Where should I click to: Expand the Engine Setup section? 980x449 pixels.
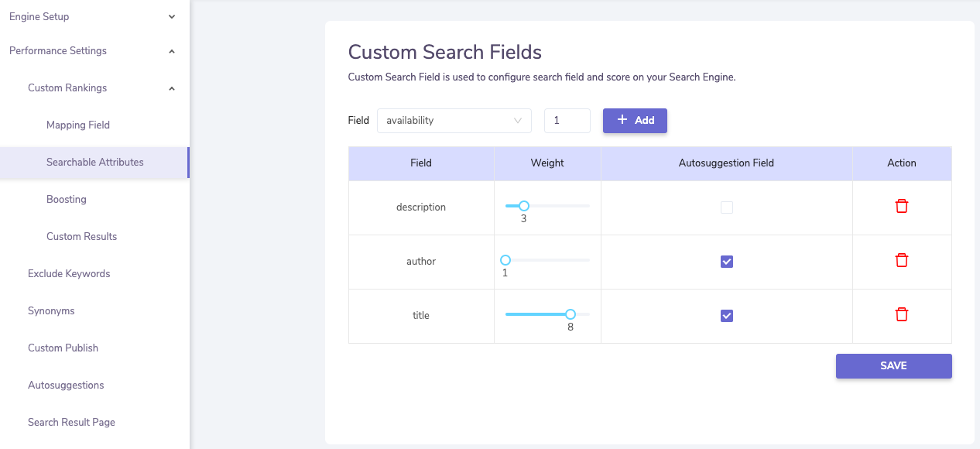(x=172, y=17)
